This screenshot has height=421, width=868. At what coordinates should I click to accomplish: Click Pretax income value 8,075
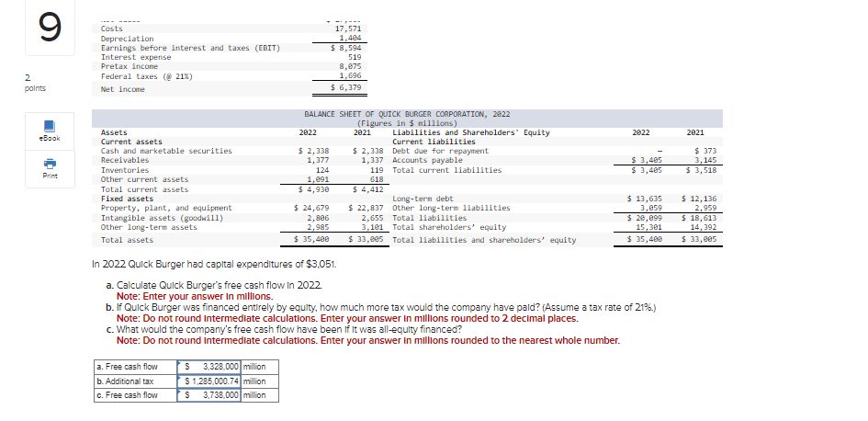[x=350, y=66]
